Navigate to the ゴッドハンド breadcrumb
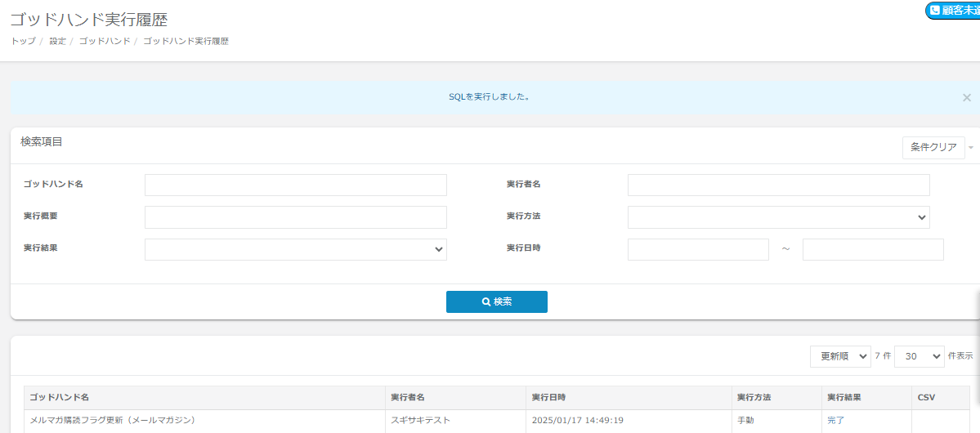This screenshot has height=433, width=980. click(x=104, y=41)
